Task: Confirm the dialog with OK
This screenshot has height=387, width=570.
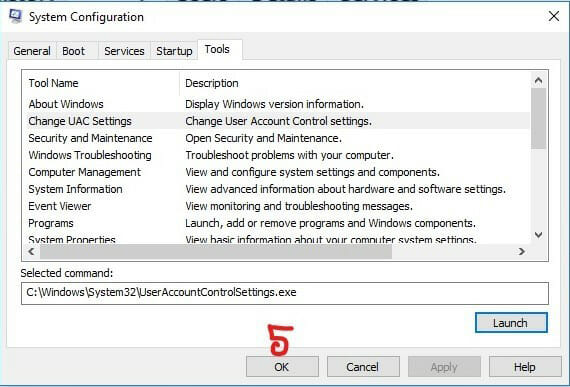Action: coord(282,367)
